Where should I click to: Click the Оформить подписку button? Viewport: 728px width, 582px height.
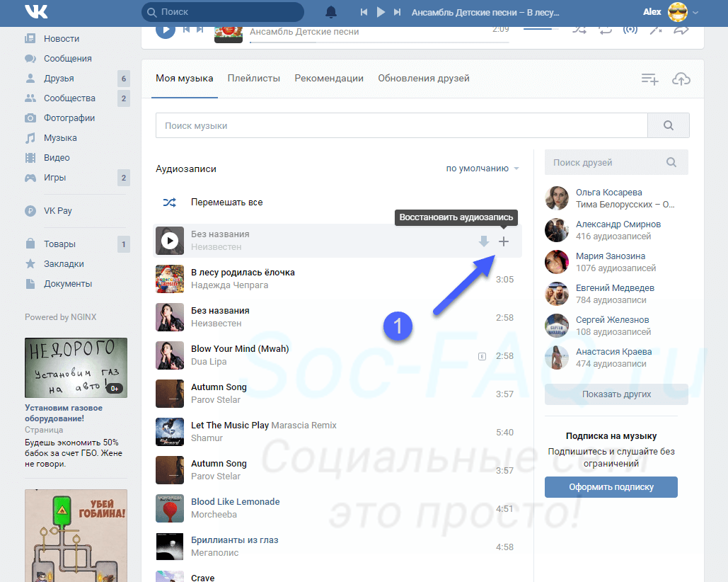pyautogui.click(x=611, y=487)
